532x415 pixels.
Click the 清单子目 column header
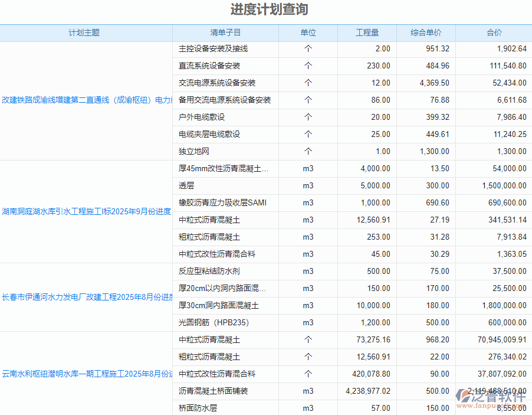point(225,33)
